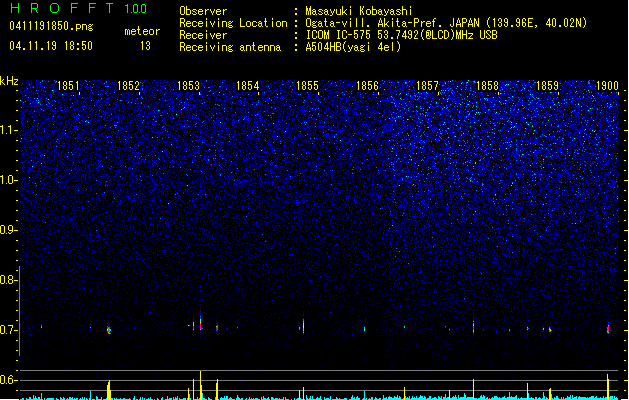This screenshot has height=400, width=629.
Task: Click the 1855 time marker
Action: [x=307, y=86]
